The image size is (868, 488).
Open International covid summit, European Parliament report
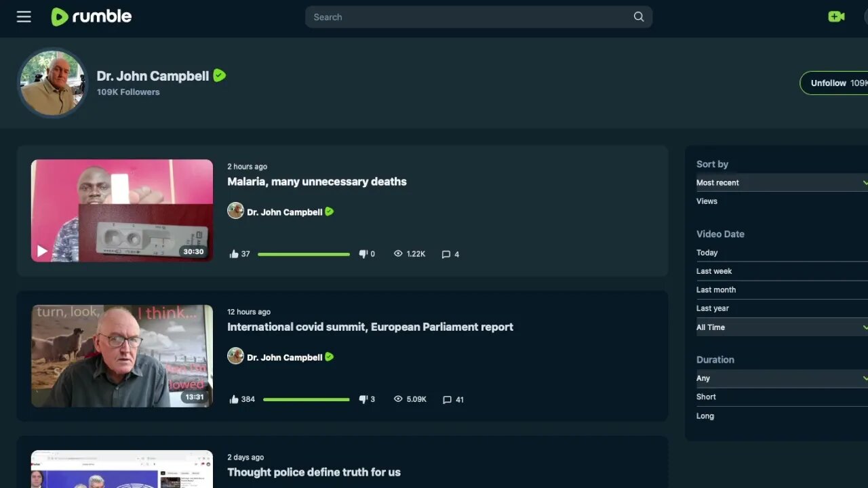[x=370, y=327]
